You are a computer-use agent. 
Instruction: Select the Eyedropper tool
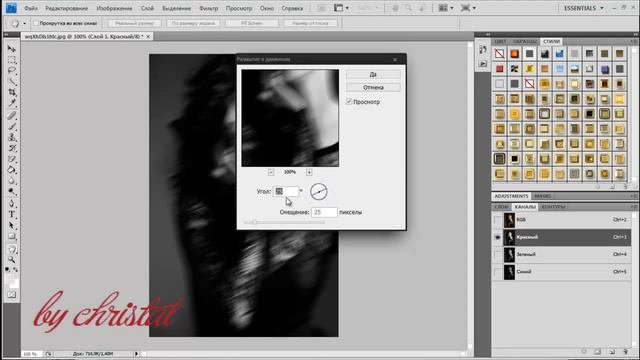point(12,103)
